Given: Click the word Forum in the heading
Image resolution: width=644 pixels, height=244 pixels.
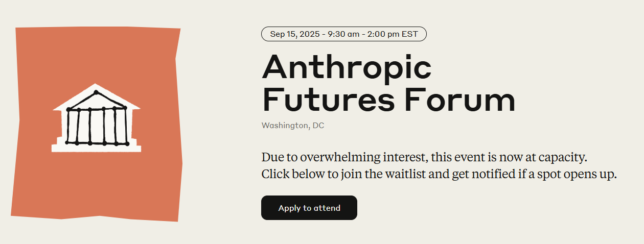Looking at the screenshot, I should tap(460, 100).
